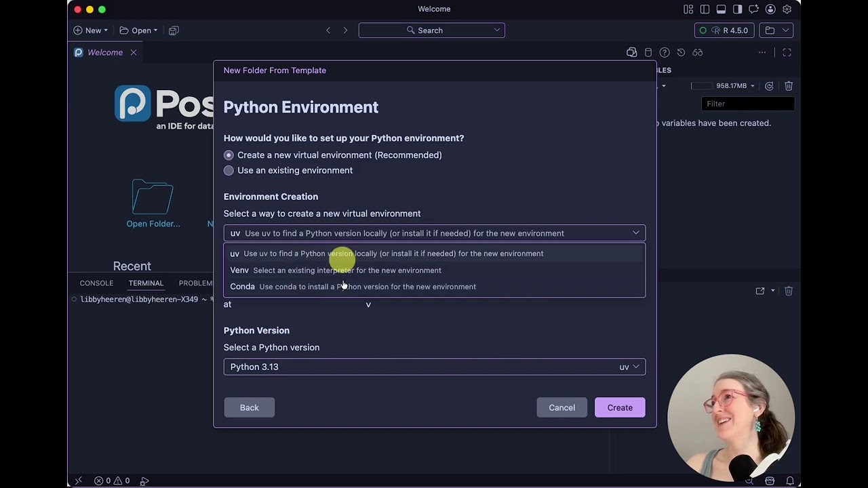Open the Viewer glasses icon

tap(697, 53)
